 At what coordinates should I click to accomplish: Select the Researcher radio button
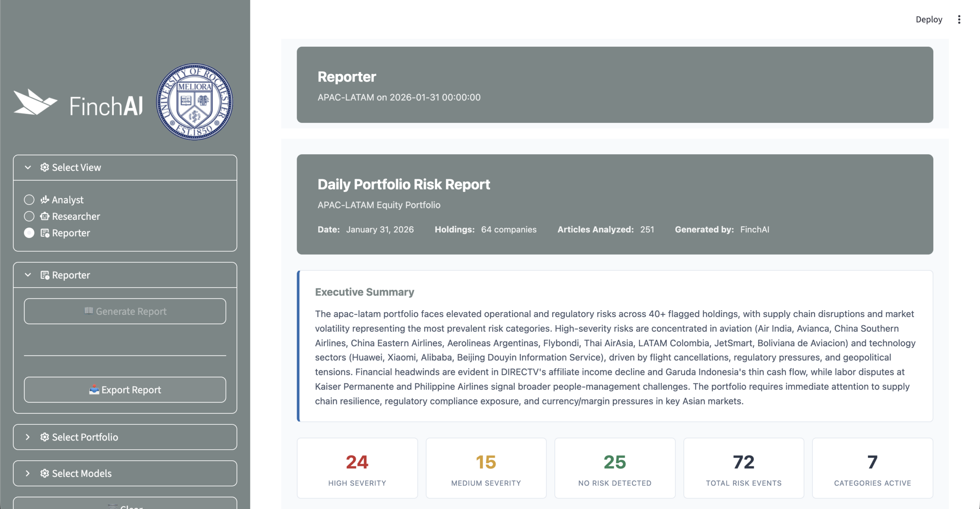pos(29,216)
